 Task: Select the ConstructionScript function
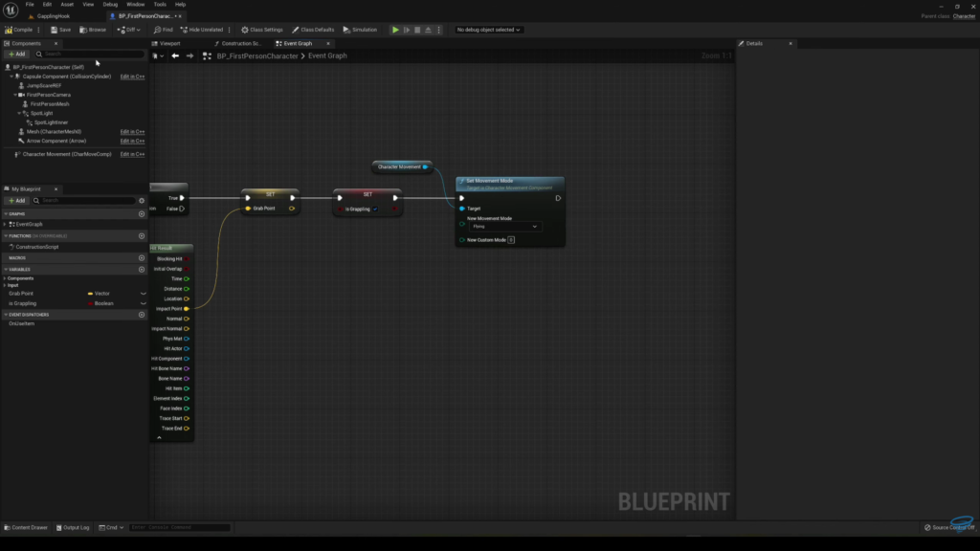click(37, 247)
